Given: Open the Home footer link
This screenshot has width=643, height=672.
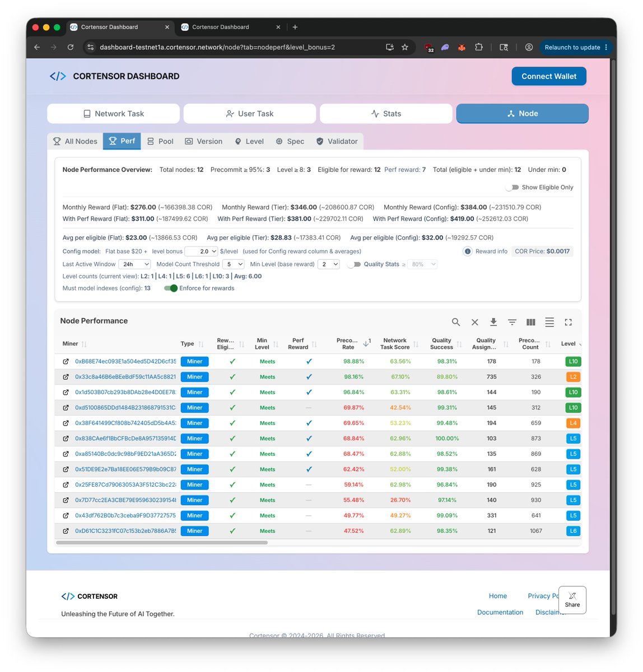Looking at the screenshot, I should [498, 596].
